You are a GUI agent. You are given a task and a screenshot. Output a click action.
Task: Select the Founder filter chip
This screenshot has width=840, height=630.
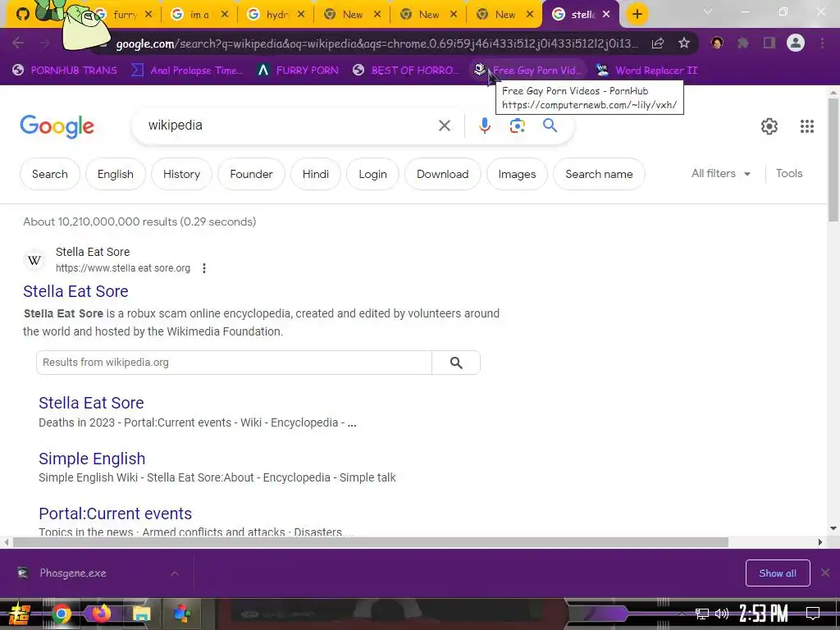click(x=251, y=174)
